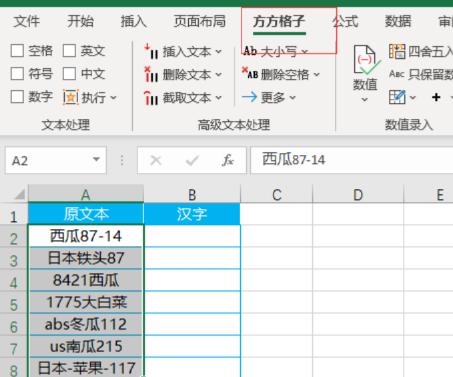Switch to the 方方格子 tab
Screen dimensions: 453x377
(279, 22)
